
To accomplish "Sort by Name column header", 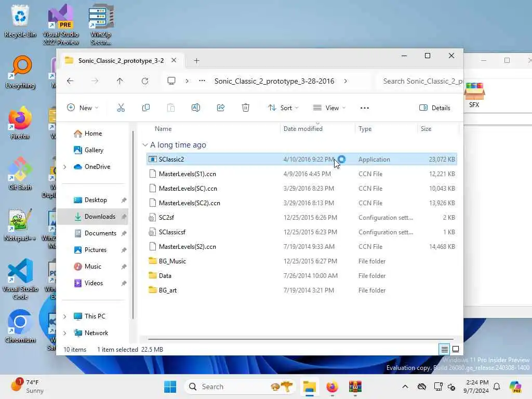I will coord(163,129).
